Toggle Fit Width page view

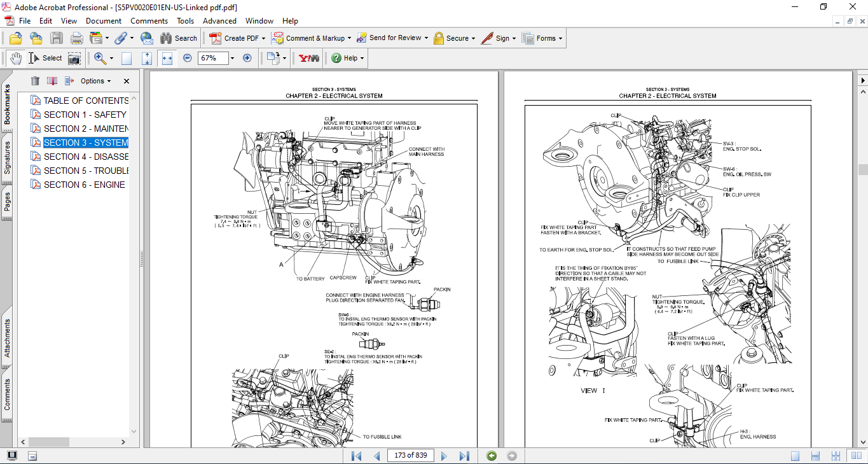(167, 58)
